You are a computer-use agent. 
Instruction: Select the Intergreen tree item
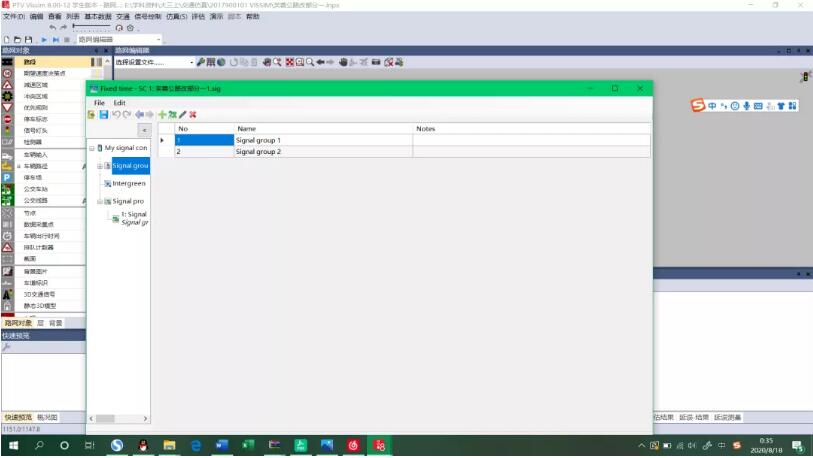129,184
